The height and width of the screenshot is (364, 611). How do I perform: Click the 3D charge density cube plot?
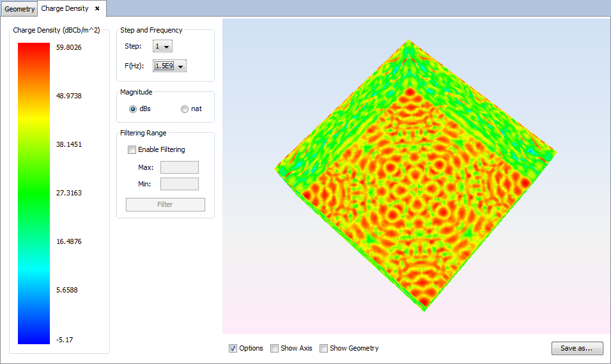[414, 185]
